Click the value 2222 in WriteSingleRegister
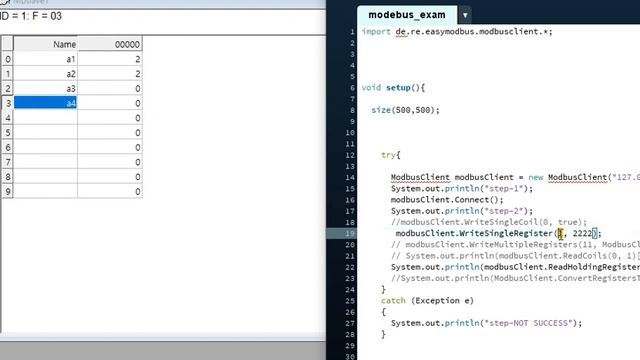This screenshot has height=360, width=640. (582, 233)
